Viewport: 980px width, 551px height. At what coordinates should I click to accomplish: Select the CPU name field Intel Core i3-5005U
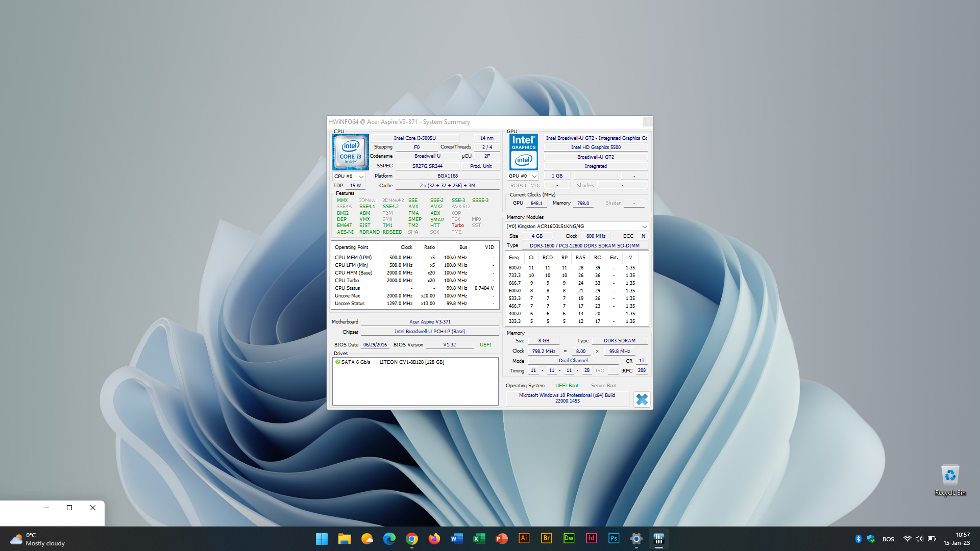point(415,138)
